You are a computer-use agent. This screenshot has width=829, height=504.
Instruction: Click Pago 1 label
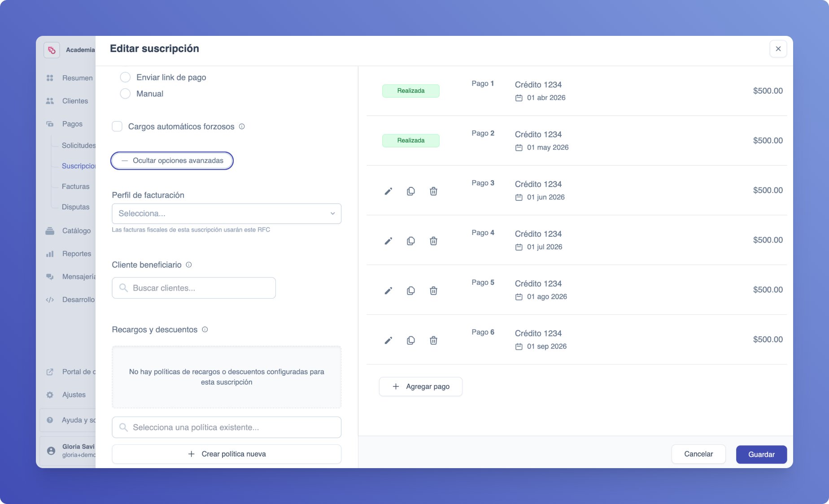tap(483, 83)
